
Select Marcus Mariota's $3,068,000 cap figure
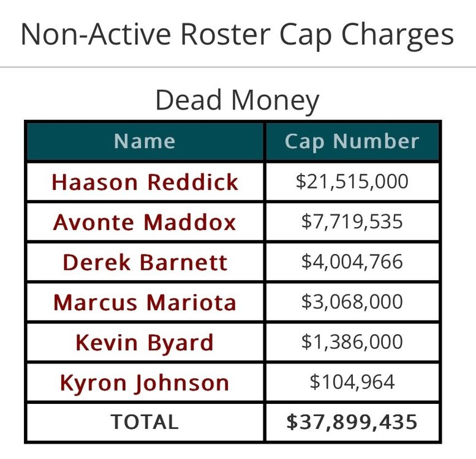pos(352,302)
